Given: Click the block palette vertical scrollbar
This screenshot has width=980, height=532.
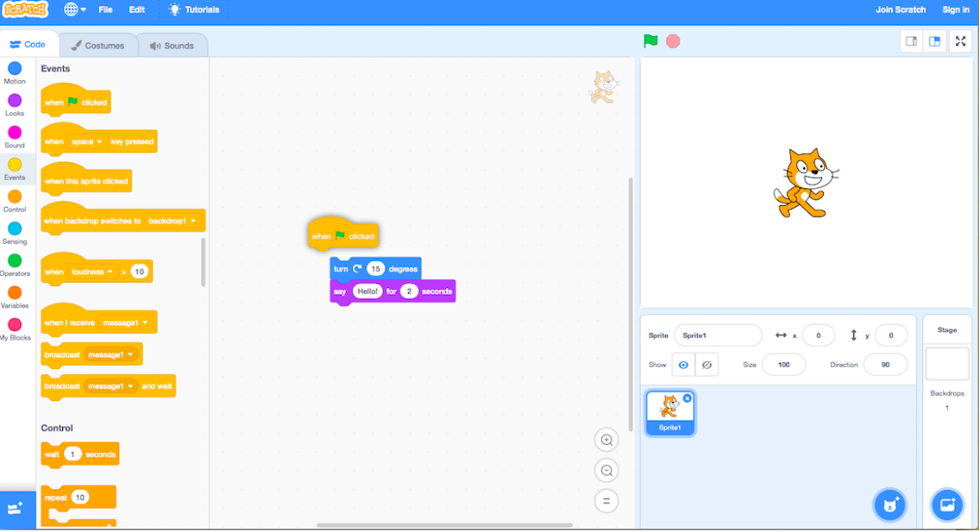Looking at the screenshot, I should point(203,262).
